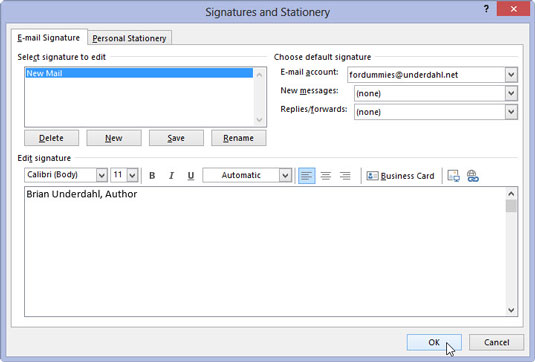Create a New signature
Viewport: 535px width, 362px height.
pyautogui.click(x=114, y=138)
